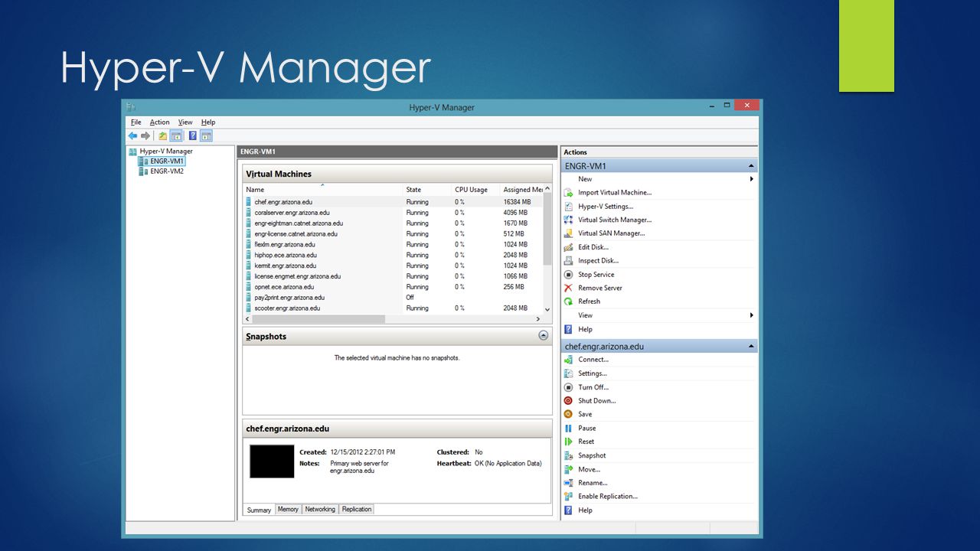Switch to the Memory tab
Image resolution: width=980 pixels, height=551 pixels.
click(x=288, y=510)
